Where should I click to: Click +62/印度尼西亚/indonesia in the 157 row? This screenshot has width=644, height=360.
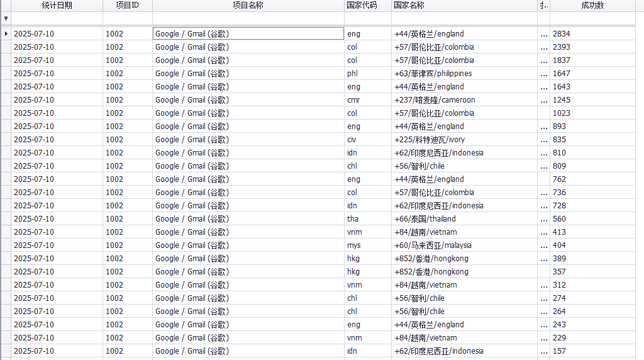[464, 351]
